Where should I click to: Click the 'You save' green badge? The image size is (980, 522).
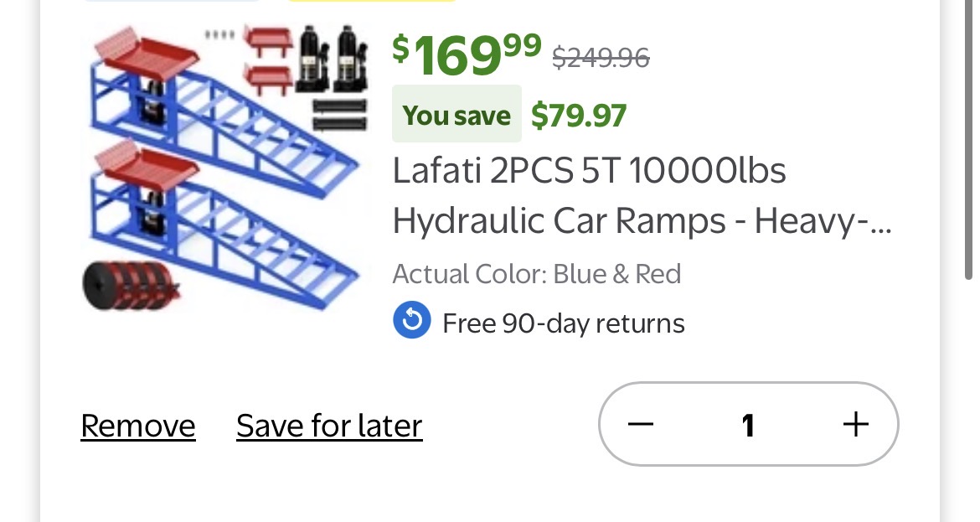(x=456, y=115)
